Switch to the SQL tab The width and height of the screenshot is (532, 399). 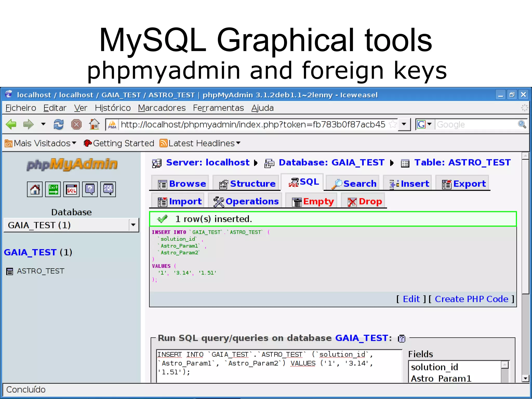coord(302,182)
